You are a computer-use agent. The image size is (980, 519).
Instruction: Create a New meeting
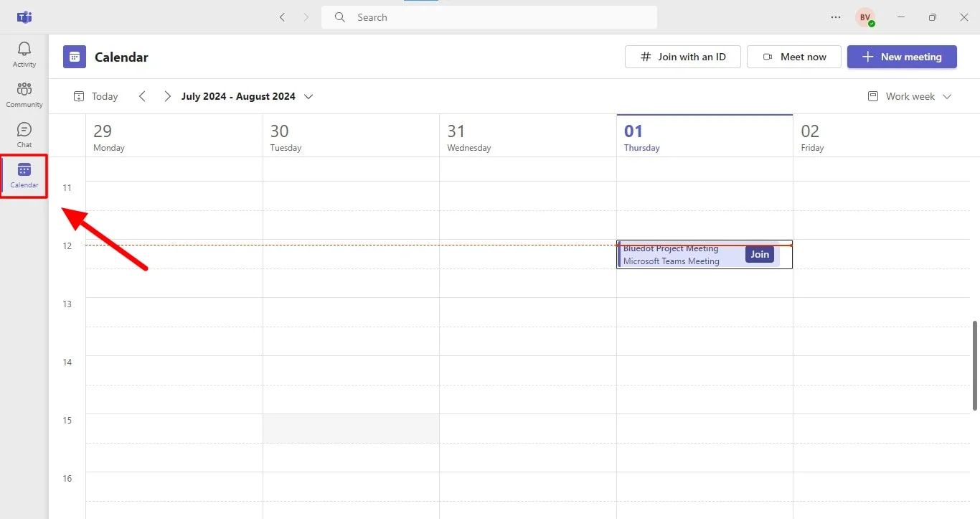tap(902, 57)
